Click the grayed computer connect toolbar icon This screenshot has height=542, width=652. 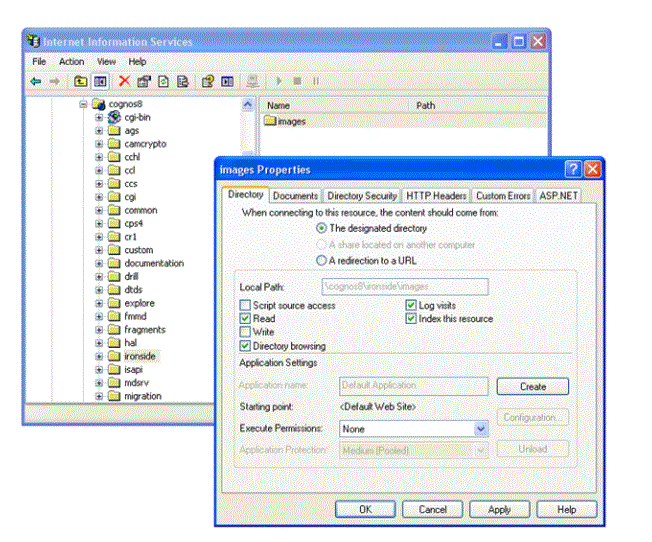(253, 81)
